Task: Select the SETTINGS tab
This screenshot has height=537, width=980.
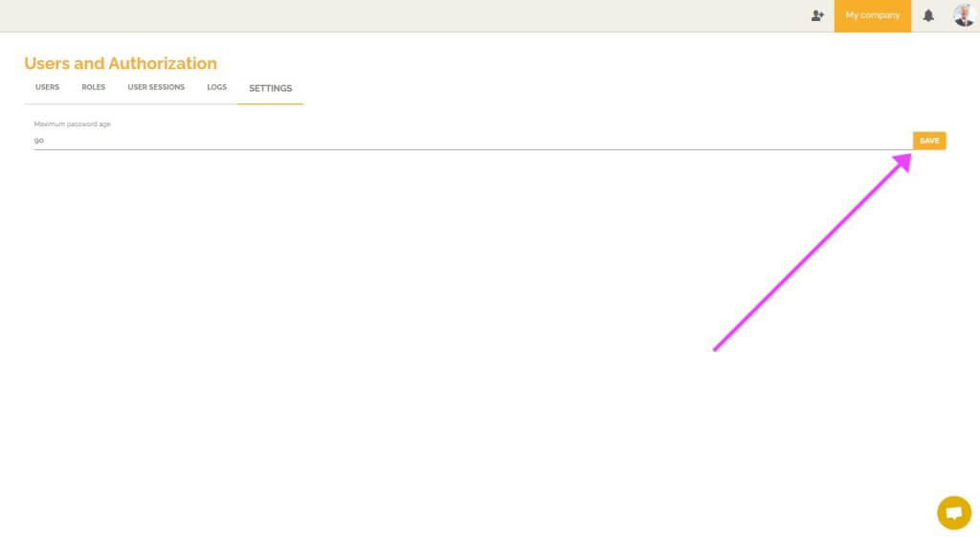Action: [x=270, y=88]
